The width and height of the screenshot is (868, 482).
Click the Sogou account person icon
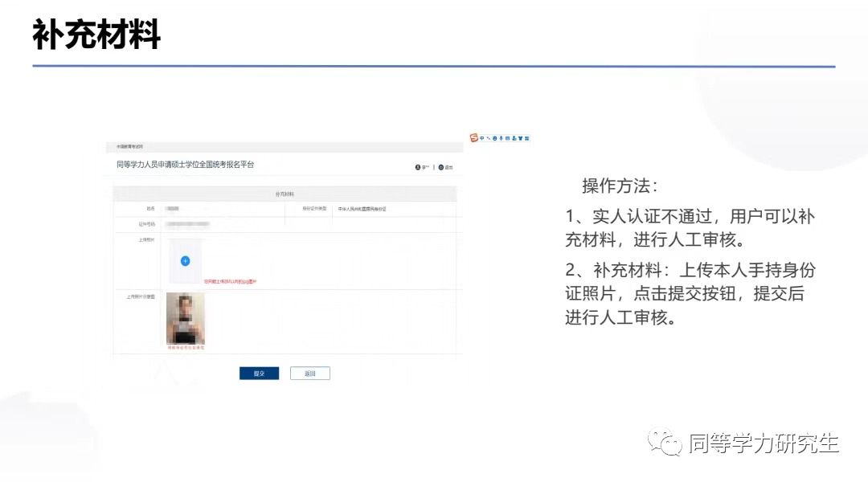coord(514,138)
